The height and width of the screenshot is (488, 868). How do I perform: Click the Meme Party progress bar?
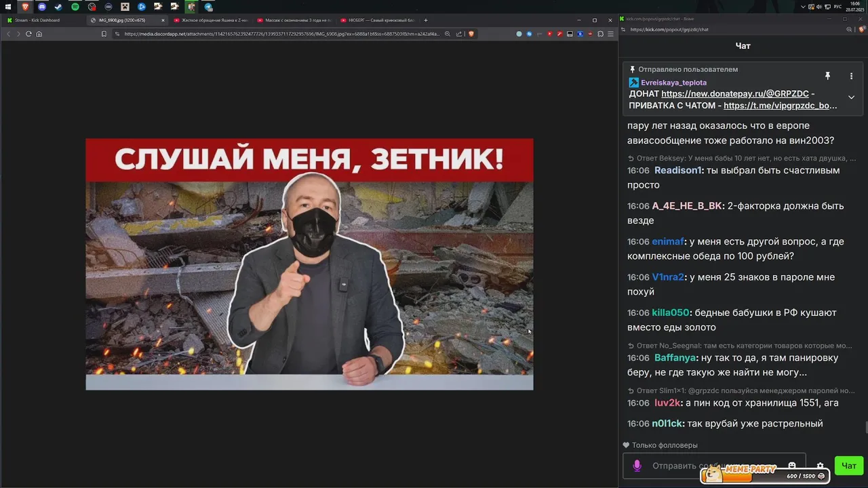point(765,476)
